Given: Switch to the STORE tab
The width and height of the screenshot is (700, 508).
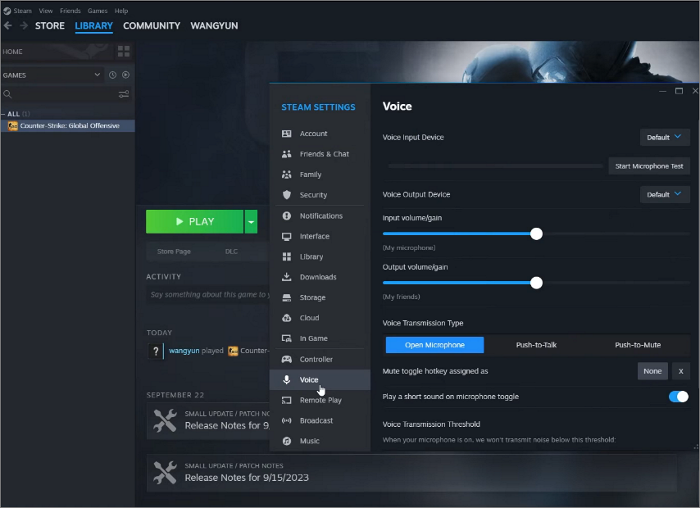Looking at the screenshot, I should [x=50, y=25].
